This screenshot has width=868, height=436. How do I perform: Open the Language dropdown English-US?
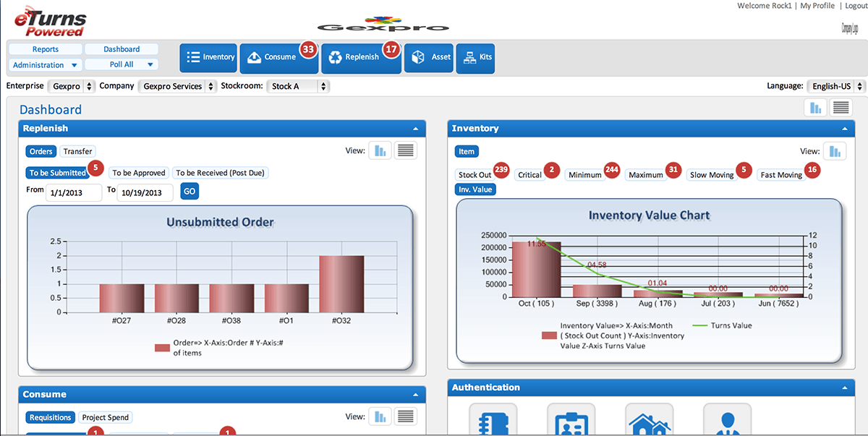836,86
